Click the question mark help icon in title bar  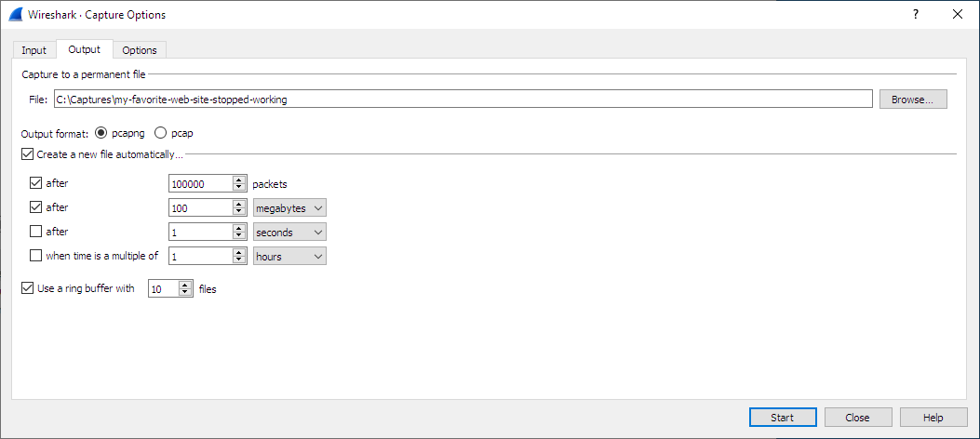tap(915, 15)
